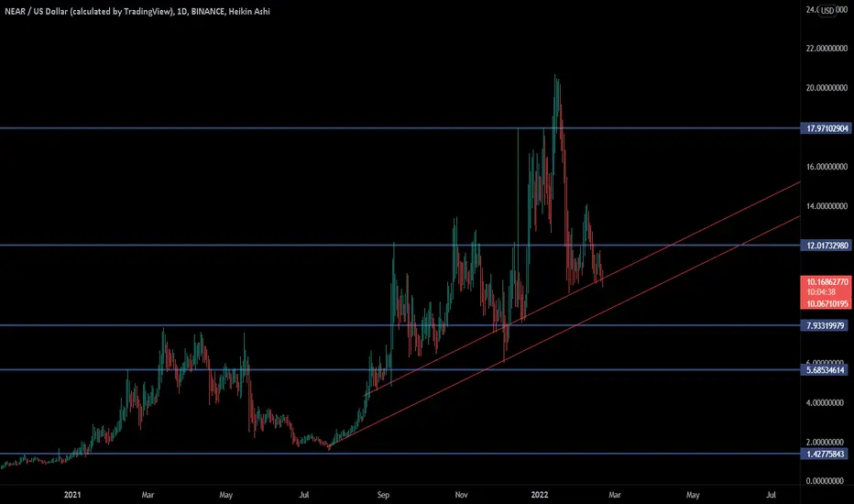
Task: Click the red 10.16862770 current price label
Action: coord(827,281)
